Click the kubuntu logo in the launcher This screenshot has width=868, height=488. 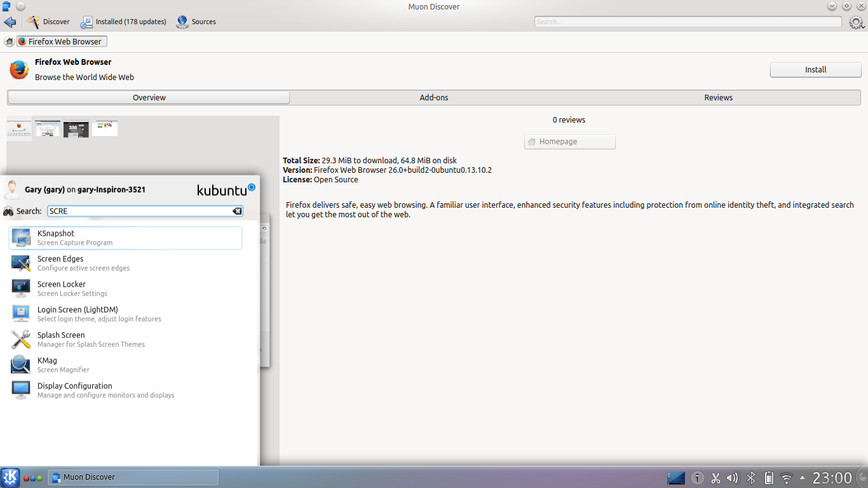226,189
